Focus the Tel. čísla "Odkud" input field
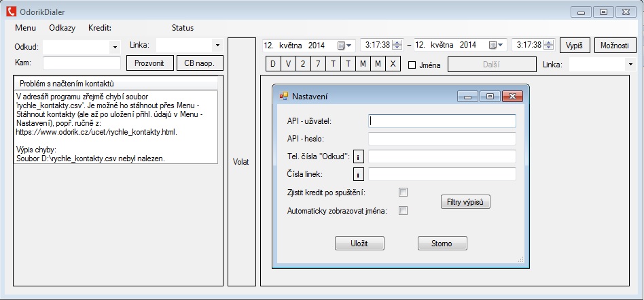The width and height of the screenshot is (644, 300). pyautogui.click(x=442, y=156)
